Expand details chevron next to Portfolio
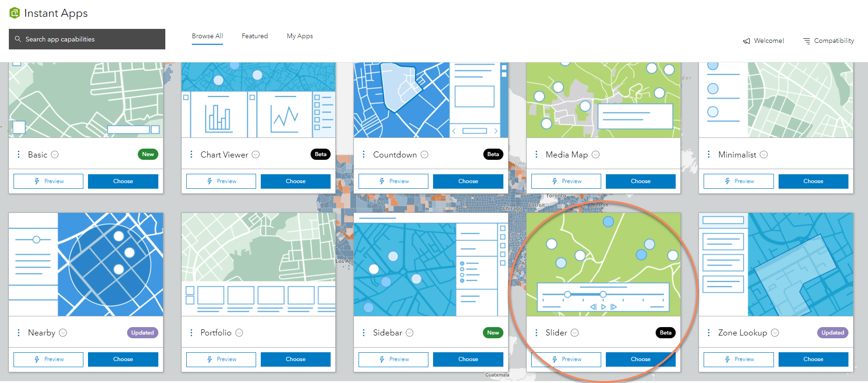868x383 pixels. 239,333
